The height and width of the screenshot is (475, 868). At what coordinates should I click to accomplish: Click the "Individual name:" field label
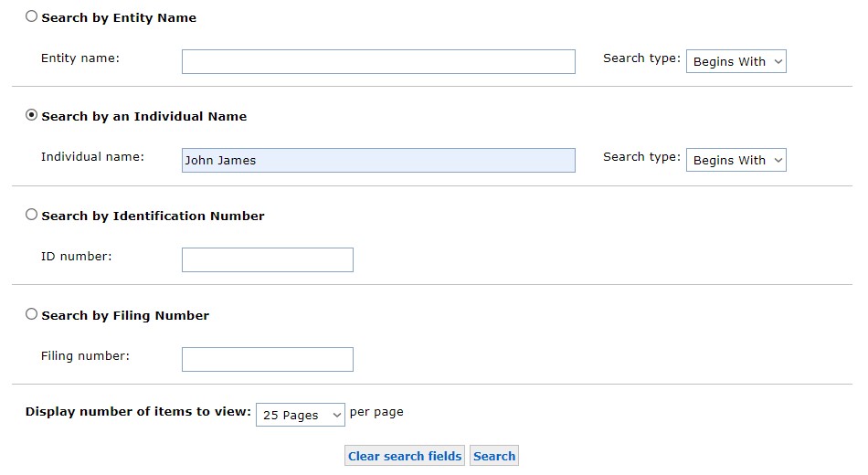click(x=92, y=157)
